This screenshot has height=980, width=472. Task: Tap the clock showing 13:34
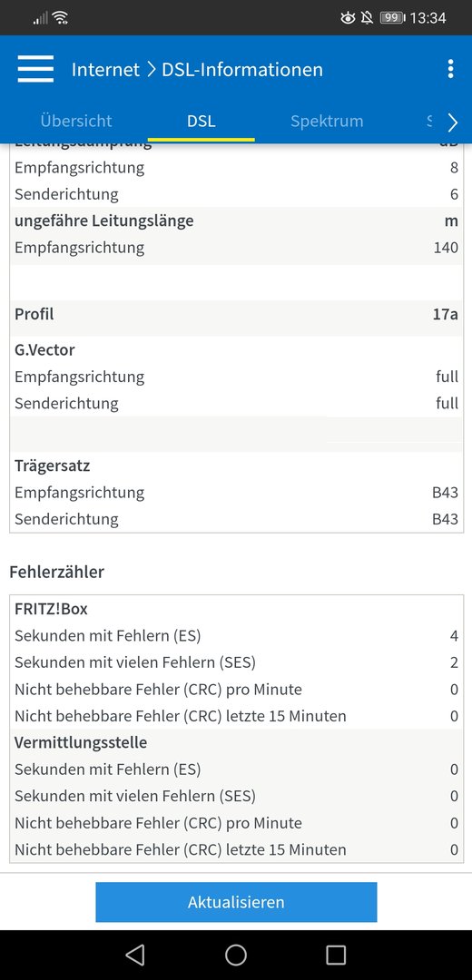[428, 17]
